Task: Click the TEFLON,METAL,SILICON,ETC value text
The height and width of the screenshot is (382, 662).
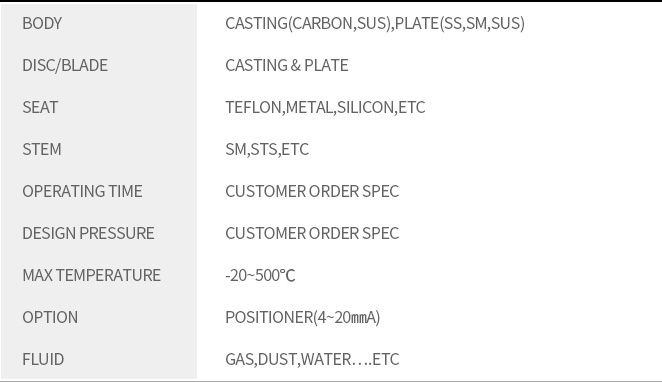Action: pyautogui.click(x=325, y=107)
